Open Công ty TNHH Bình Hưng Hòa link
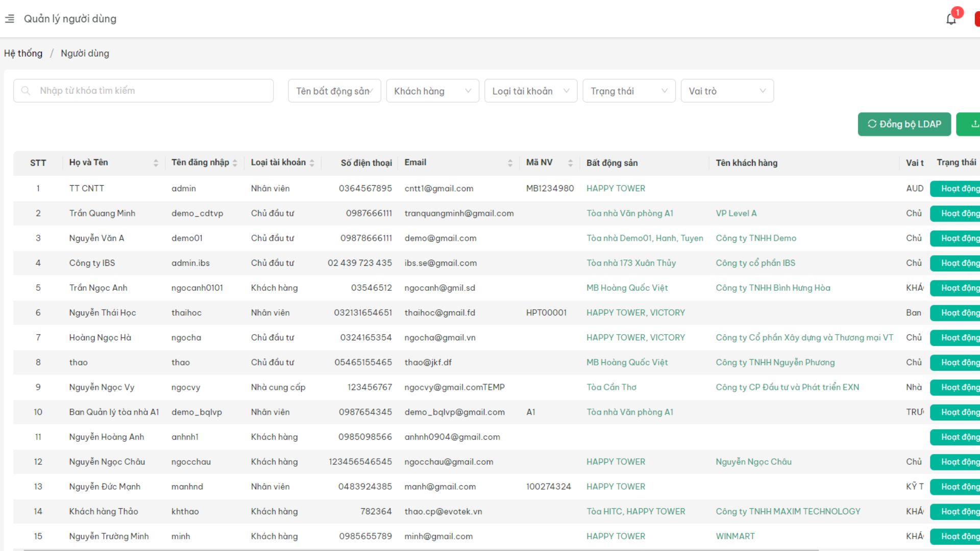 pos(773,288)
